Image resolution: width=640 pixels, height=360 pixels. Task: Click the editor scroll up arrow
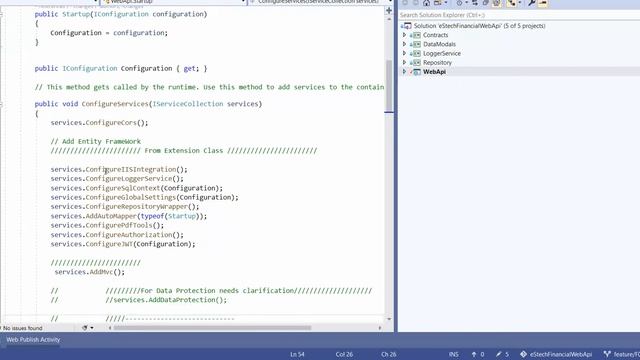click(389, 20)
